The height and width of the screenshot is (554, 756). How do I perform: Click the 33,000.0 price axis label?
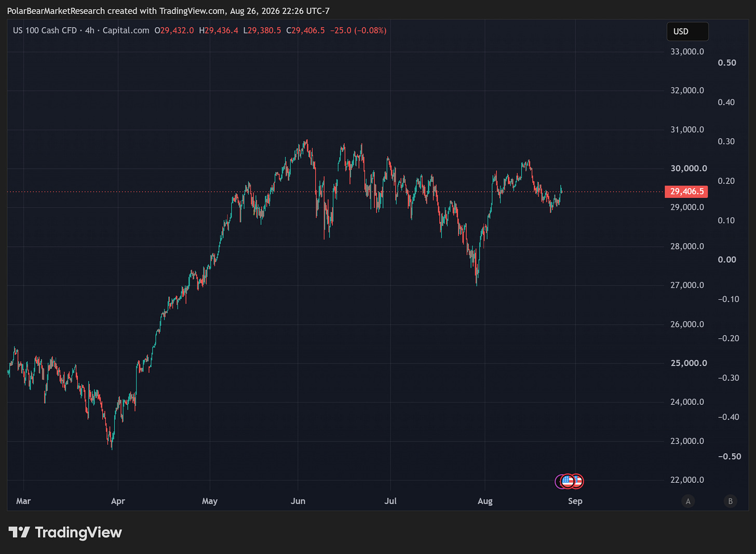(687, 51)
